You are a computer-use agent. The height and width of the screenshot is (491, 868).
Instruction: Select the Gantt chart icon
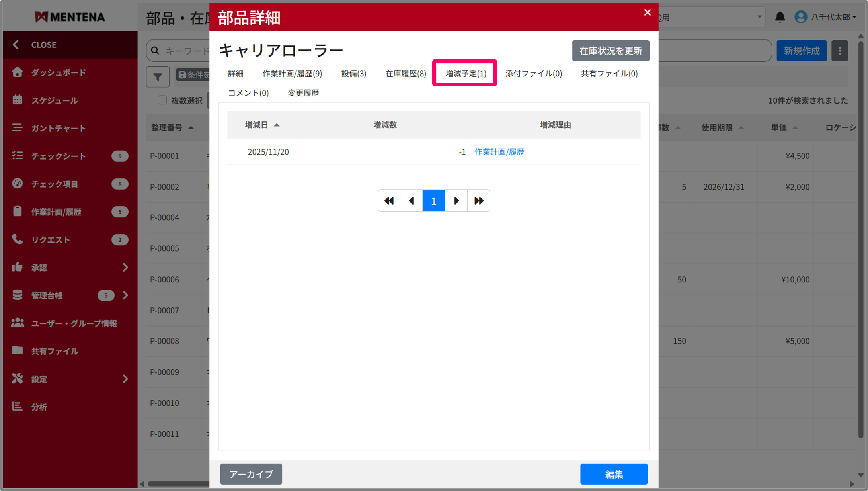(x=17, y=128)
